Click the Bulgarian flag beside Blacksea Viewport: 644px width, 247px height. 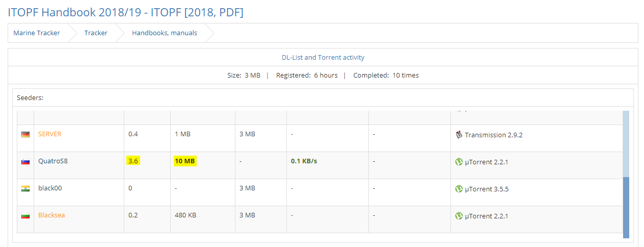pyautogui.click(x=25, y=215)
